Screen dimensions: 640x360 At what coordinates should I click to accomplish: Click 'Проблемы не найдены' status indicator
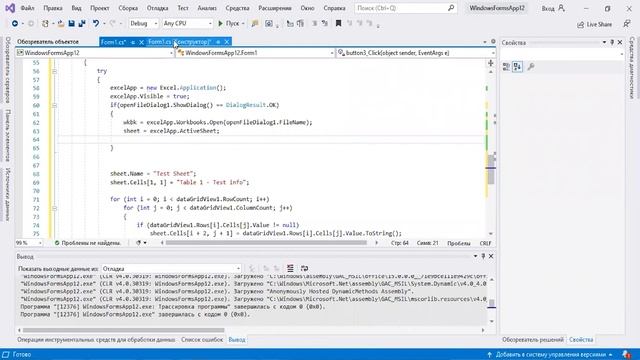(88, 243)
